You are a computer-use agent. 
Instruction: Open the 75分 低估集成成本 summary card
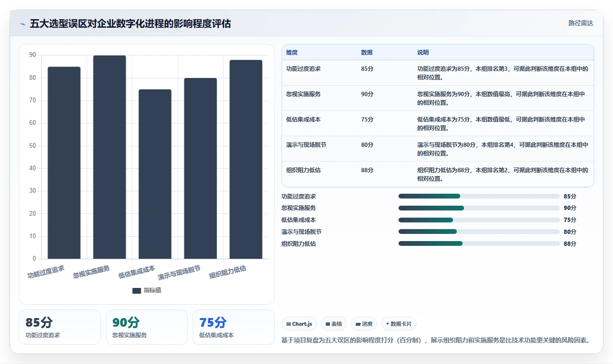pyautogui.click(x=233, y=327)
